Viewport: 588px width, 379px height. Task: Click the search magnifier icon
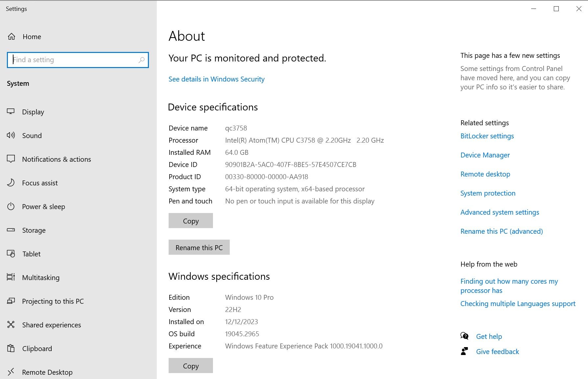click(141, 60)
